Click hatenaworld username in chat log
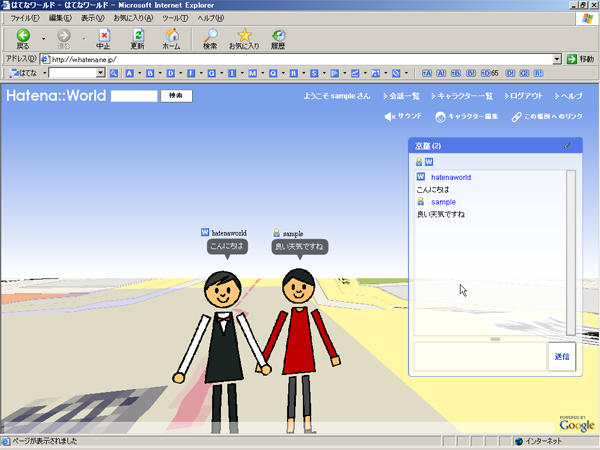Screen dimensions: 600x450 pyautogui.click(x=451, y=177)
